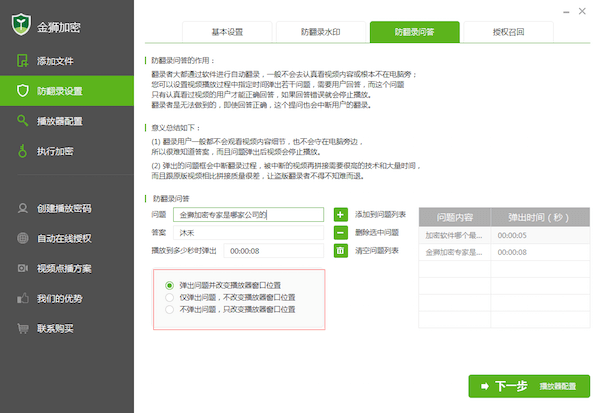Open 视频点播方案 in the sidebar

point(67,268)
